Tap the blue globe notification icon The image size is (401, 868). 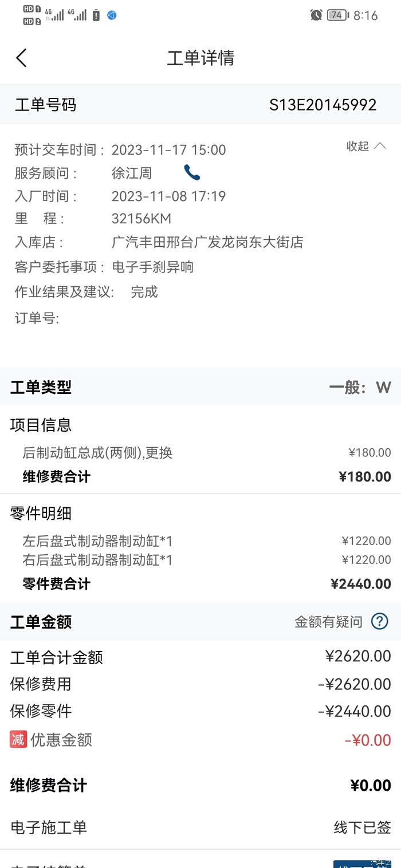112,15
